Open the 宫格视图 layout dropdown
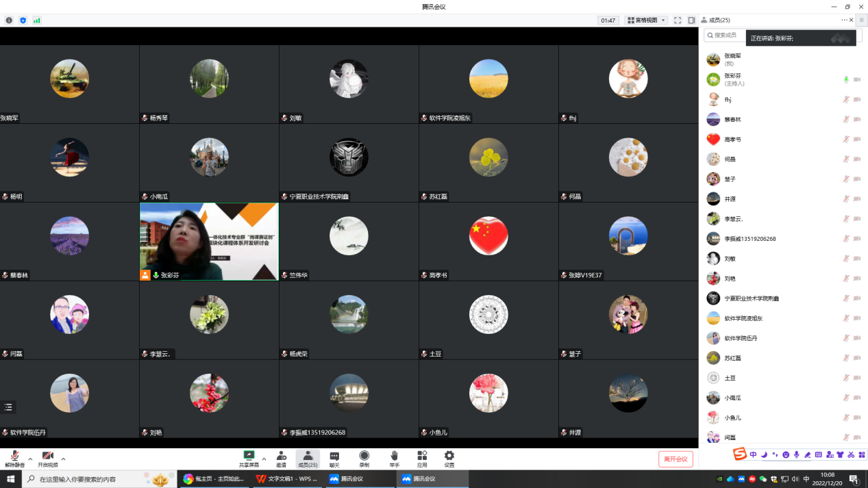The height and width of the screenshot is (488, 868). [x=646, y=21]
